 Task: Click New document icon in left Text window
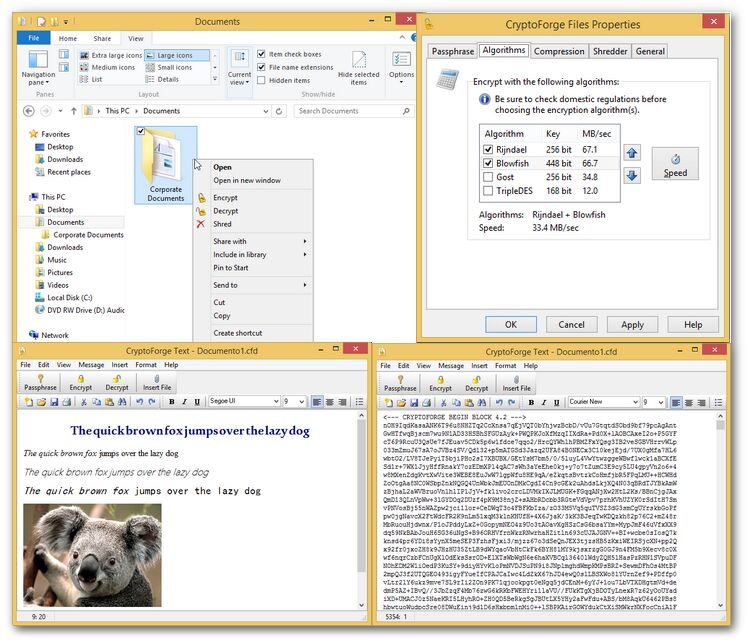[29, 402]
